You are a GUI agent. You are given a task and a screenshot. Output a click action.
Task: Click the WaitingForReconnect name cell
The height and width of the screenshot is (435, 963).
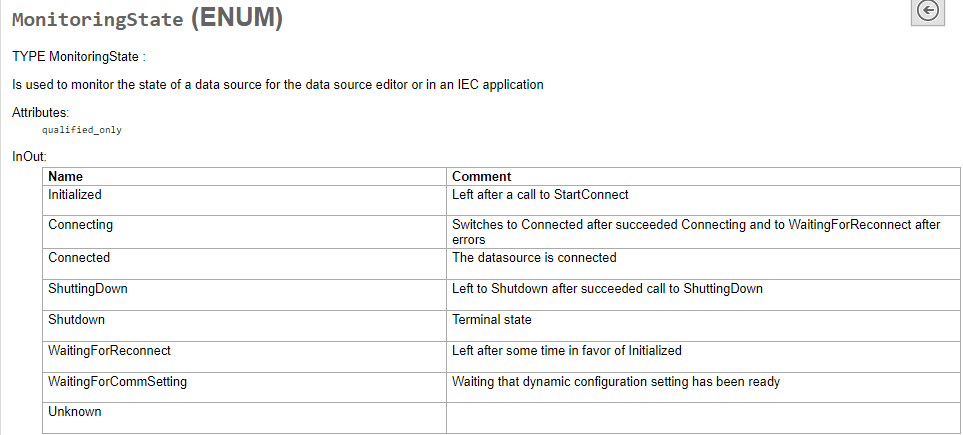[110, 351]
